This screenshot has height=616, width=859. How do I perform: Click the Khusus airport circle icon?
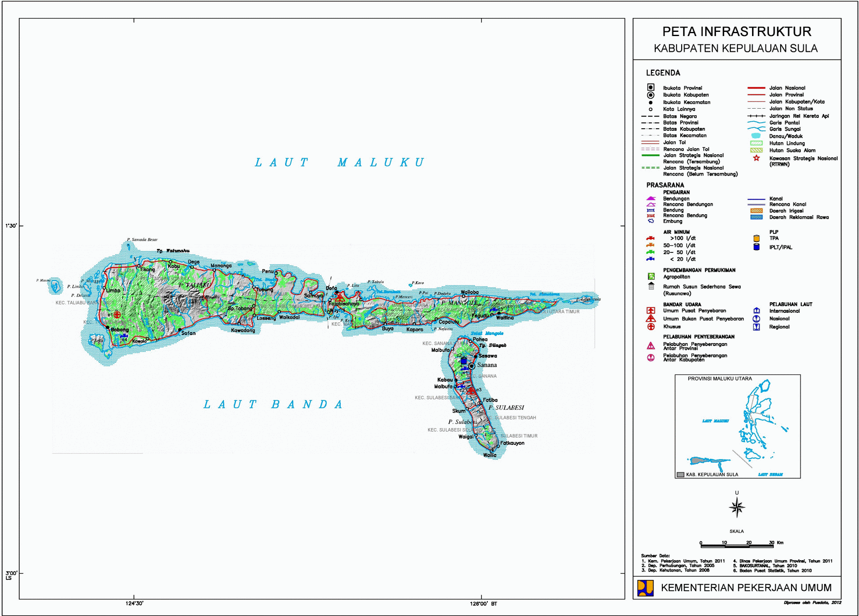(651, 327)
